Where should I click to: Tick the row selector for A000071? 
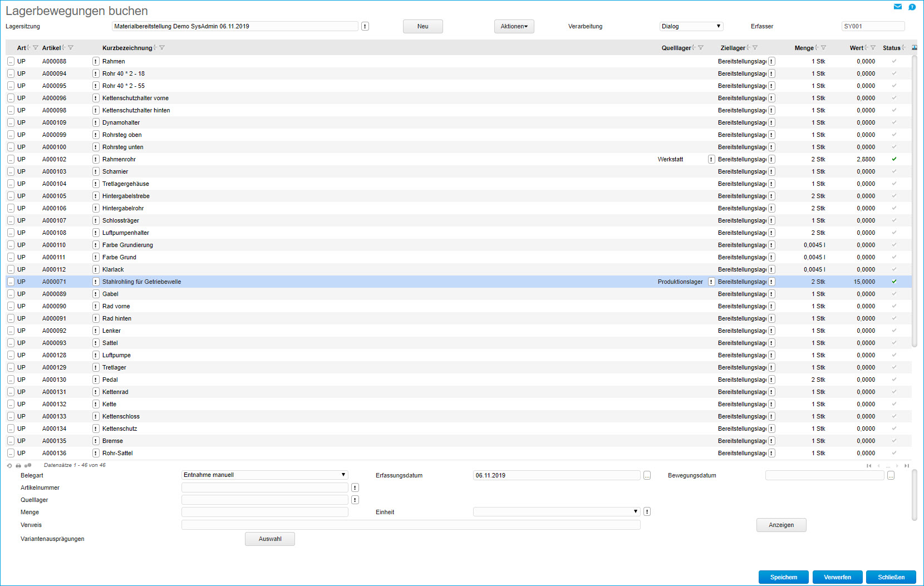[x=11, y=282]
